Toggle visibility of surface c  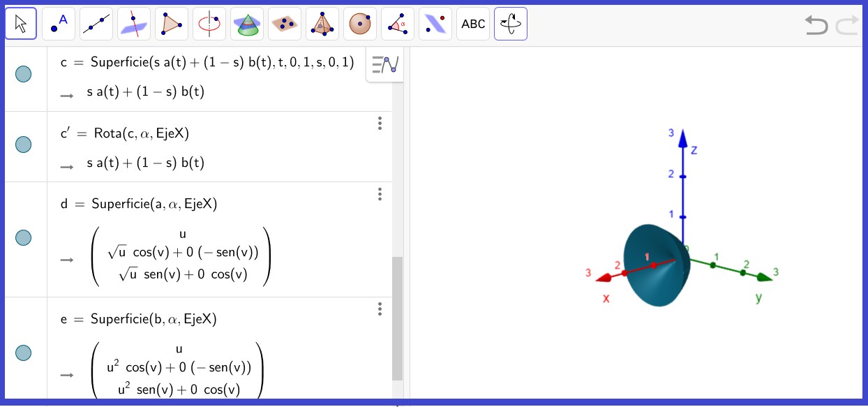tap(24, 74)
